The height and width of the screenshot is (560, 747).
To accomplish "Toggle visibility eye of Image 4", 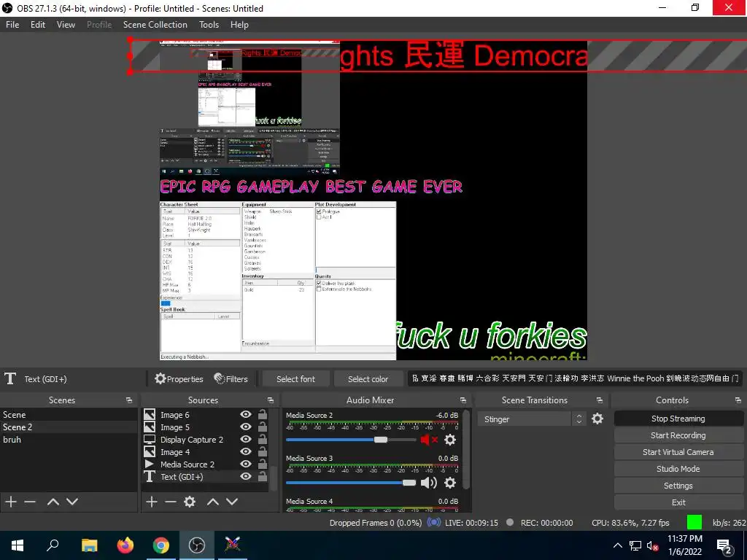I will point(246,451).
